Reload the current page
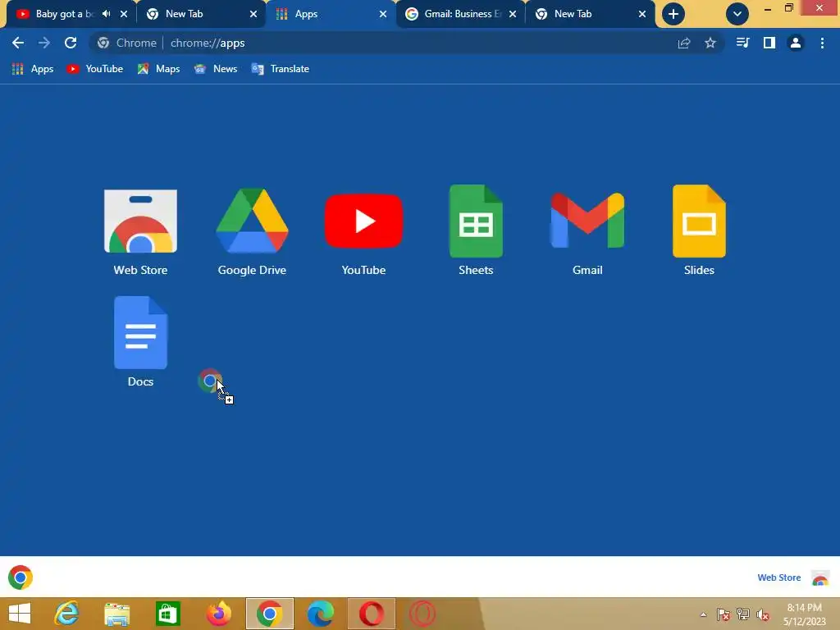840x630 pixels. (x=71, y=43)
